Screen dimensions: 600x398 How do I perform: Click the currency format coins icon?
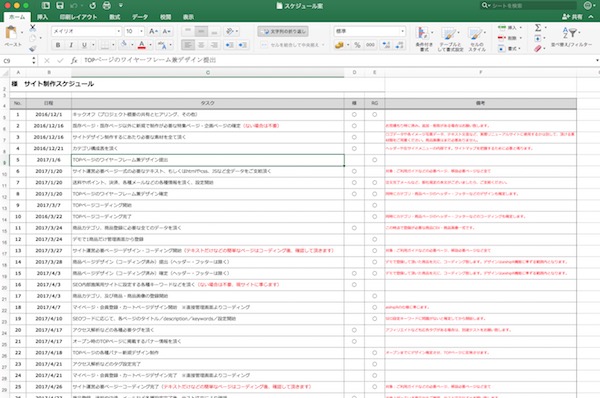[339, 45]
